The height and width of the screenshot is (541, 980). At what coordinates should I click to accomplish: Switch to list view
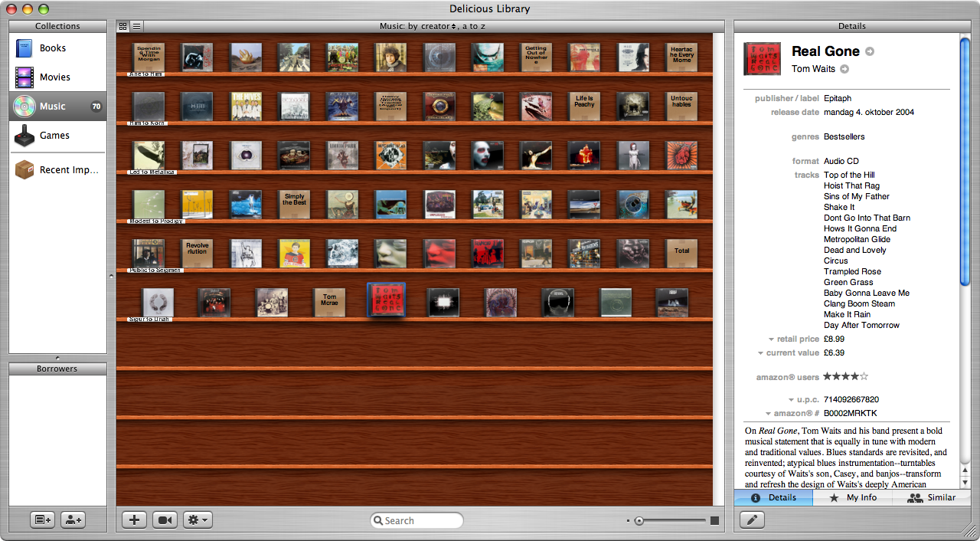coord(136,26)
